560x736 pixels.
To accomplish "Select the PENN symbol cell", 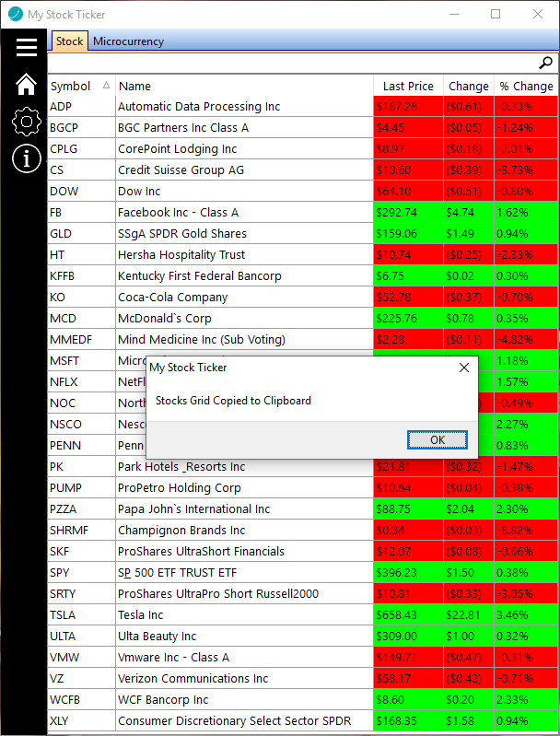I will tap(81, 446).
